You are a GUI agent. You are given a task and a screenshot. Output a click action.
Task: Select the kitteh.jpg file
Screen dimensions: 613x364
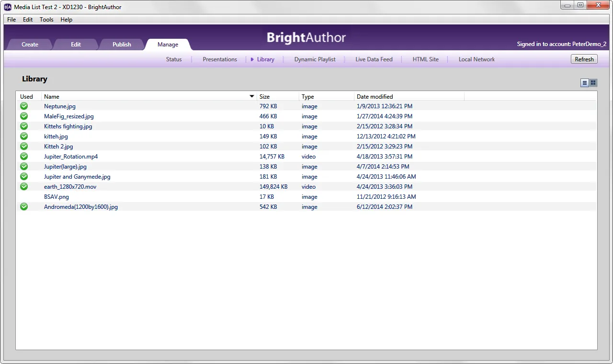(x=56, y=136)
